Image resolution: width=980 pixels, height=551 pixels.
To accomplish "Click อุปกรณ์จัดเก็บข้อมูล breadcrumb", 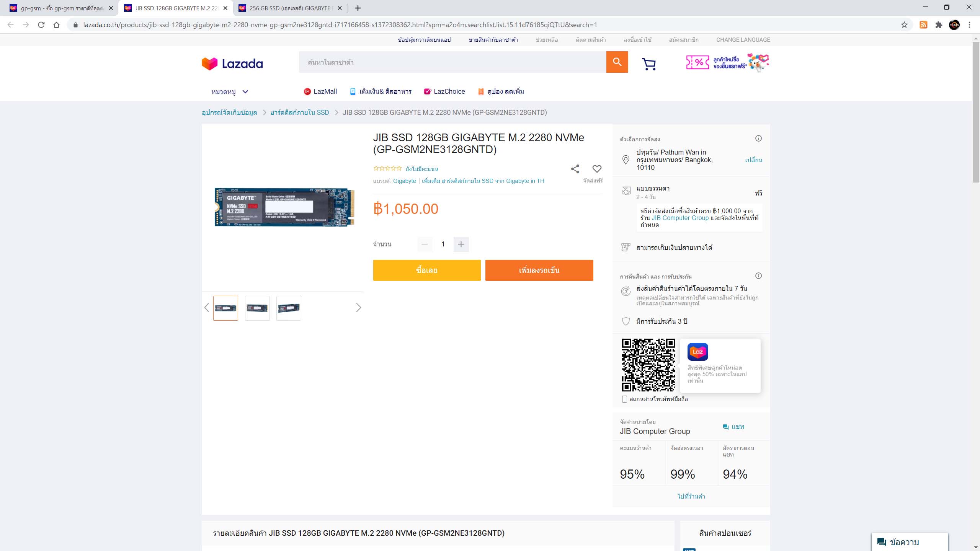I will 229,112.
